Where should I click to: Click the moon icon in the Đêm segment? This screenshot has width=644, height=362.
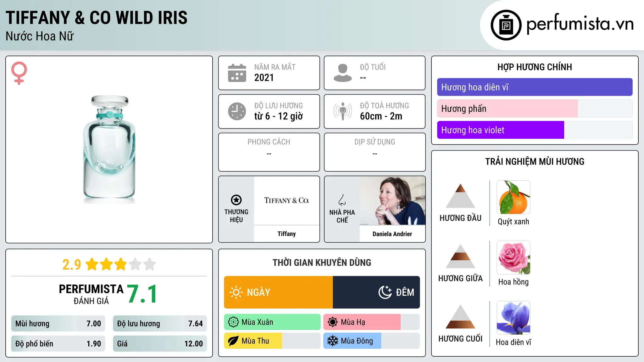click(x=385, y=292)
